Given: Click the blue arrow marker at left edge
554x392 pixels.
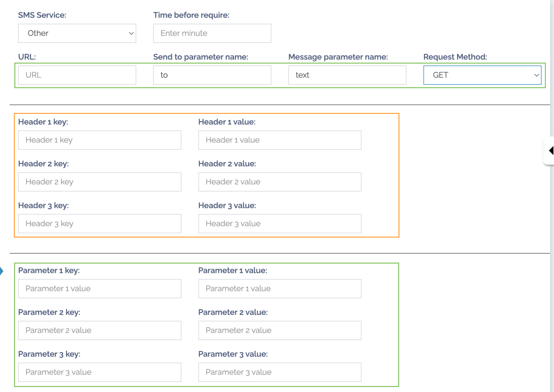Looking at the screenshot, I should (1, 271).
